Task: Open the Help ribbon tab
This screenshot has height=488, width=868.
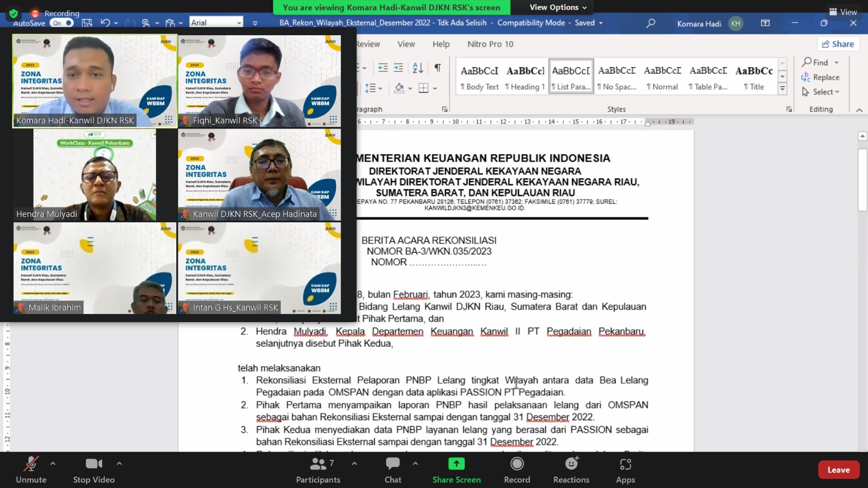Action: click(x=441, y=44)
